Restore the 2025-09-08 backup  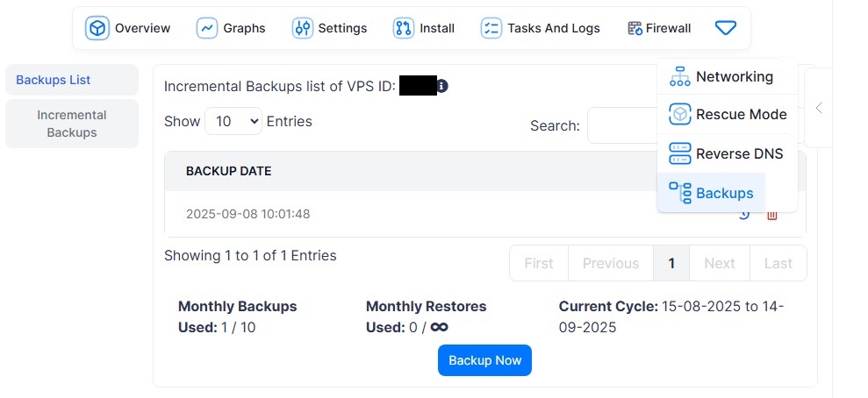pyautogui.click(x=743, y=215)
